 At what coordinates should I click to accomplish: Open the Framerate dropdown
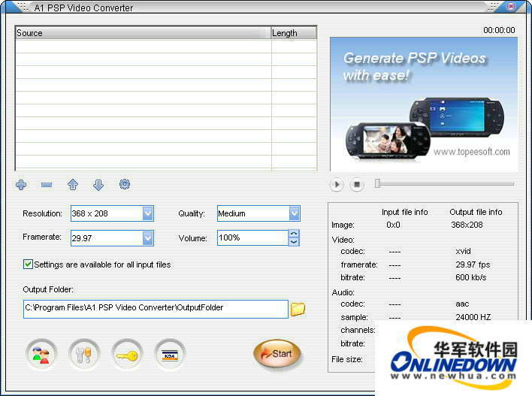(148, 238)
